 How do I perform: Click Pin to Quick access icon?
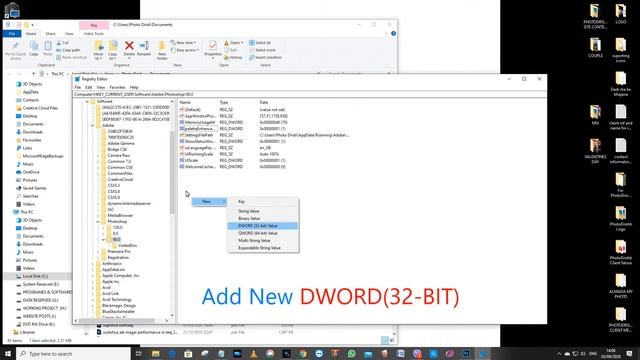(16, 51)
